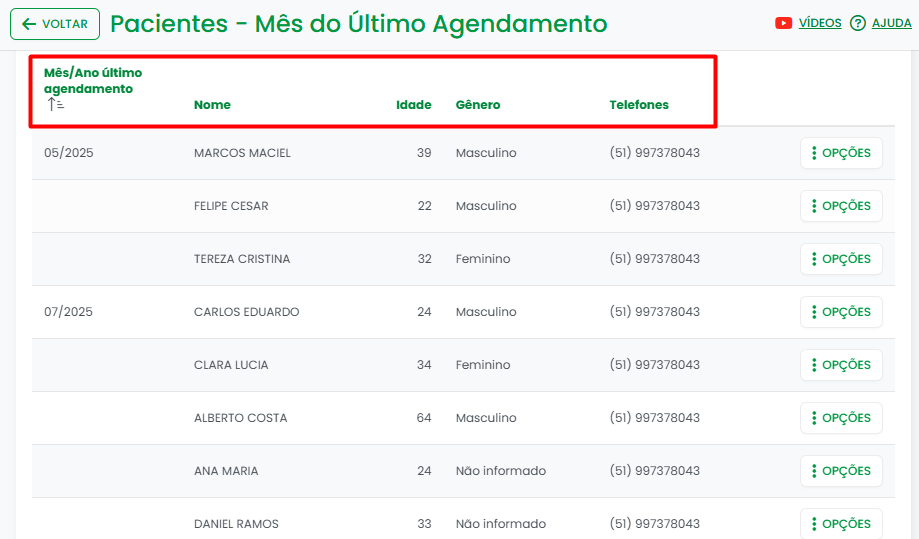The height and width of the screenshot is (539, 919).
Task: Open Opções menu for Marcos Maciel
Action: point(841,153)
